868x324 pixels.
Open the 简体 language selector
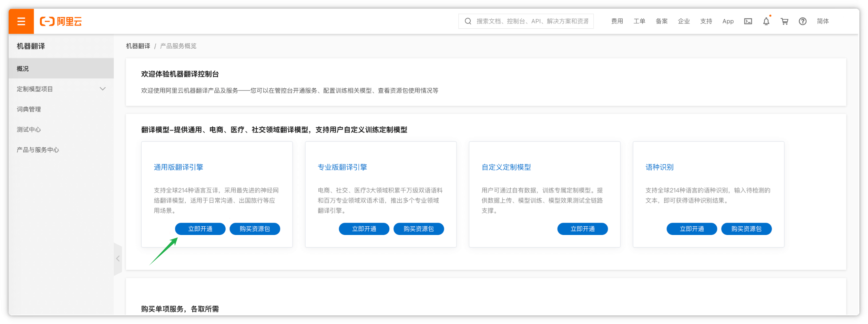(823, 21)
